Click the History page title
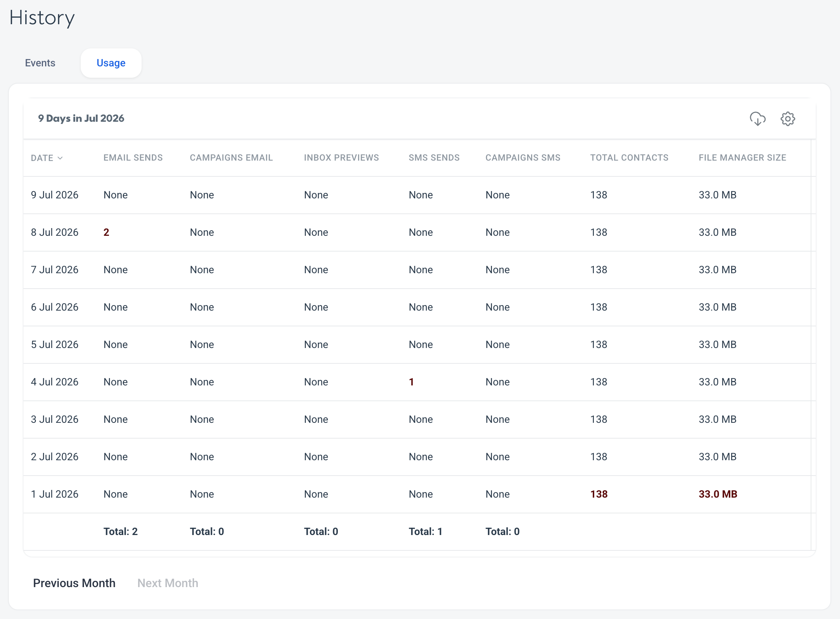Viewport: 840px width, 619px height. 42,18
